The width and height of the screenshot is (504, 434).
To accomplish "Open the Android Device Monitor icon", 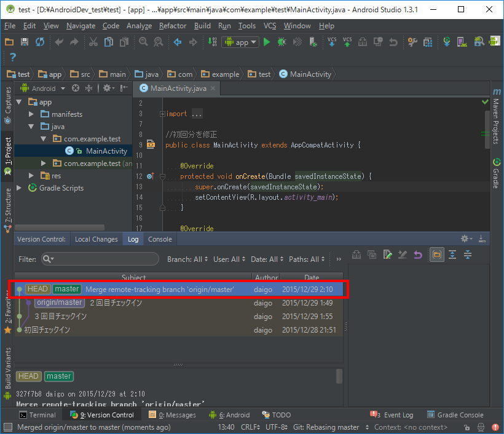I will pos(494,41).
